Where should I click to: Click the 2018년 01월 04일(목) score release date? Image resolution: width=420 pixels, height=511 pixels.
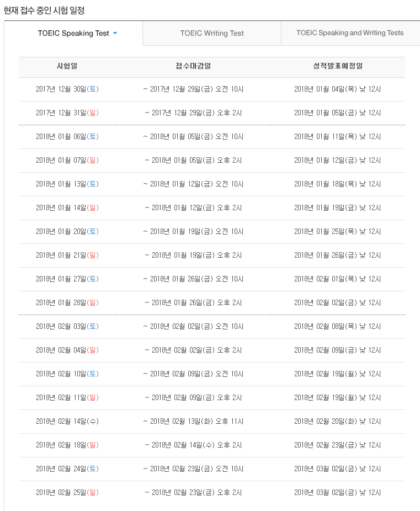pos(338,89)
